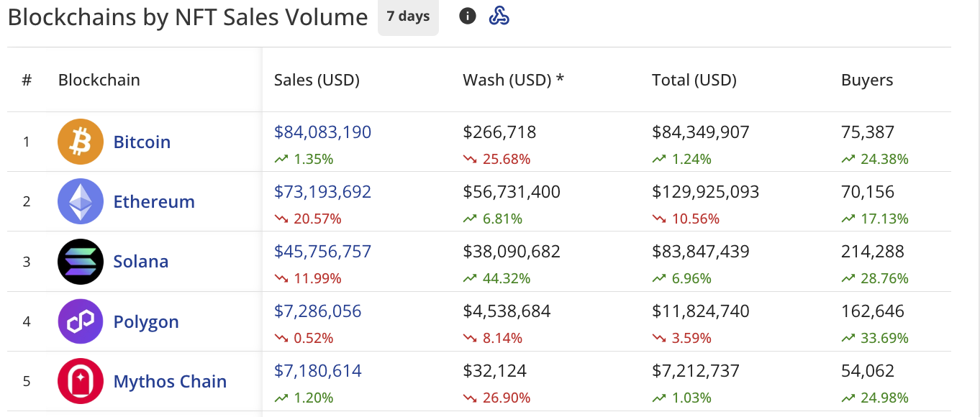Click Polygon total $11,824,740
The image size is (980, 417).
[701, 311]
